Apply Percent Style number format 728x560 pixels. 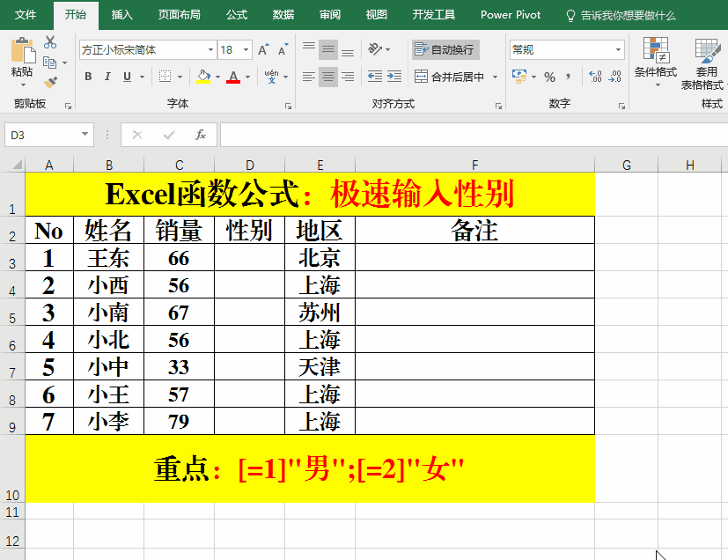pyautogui.click(x=549, y=77)
